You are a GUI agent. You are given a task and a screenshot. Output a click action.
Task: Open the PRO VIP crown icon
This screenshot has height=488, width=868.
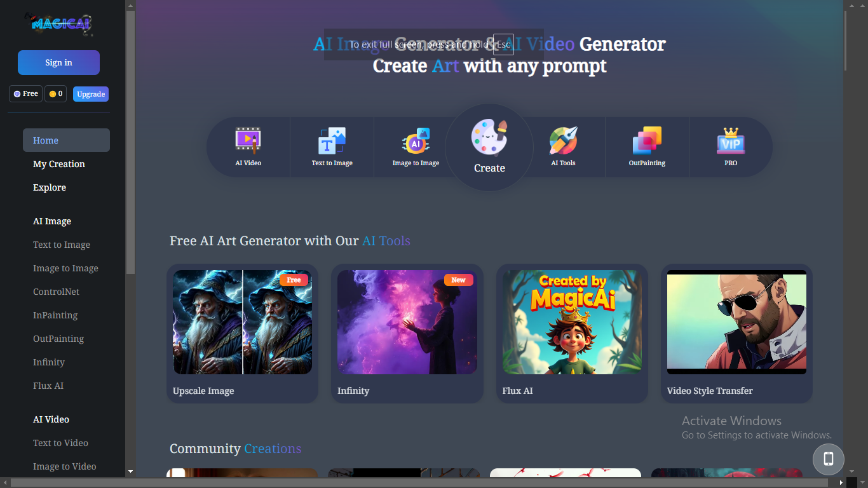tap(731, 141)
